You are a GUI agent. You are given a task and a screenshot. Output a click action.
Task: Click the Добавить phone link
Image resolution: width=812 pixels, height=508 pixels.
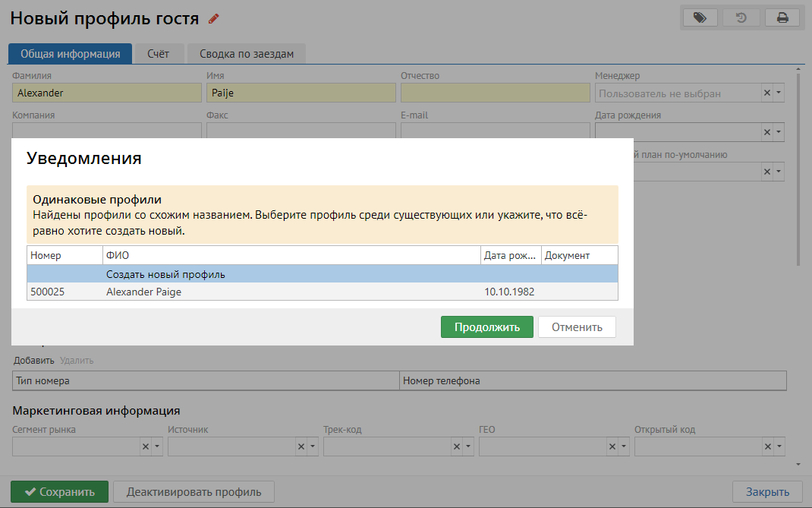(33, 361)
